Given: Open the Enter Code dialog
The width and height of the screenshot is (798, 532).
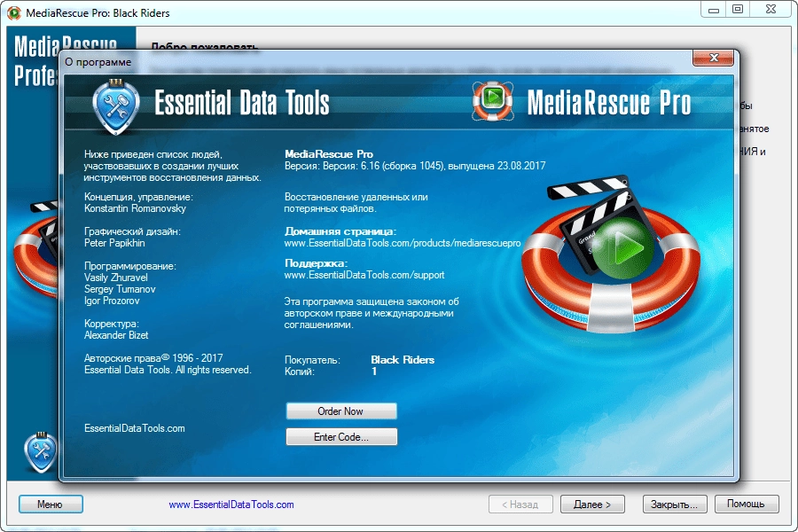Looking at the screenshot, I should 341,437.
